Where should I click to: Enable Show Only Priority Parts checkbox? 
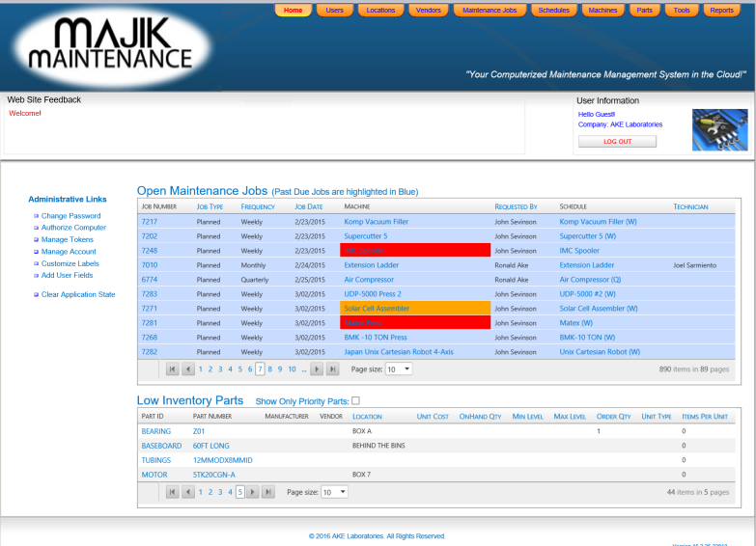click(x=355, y=400)
